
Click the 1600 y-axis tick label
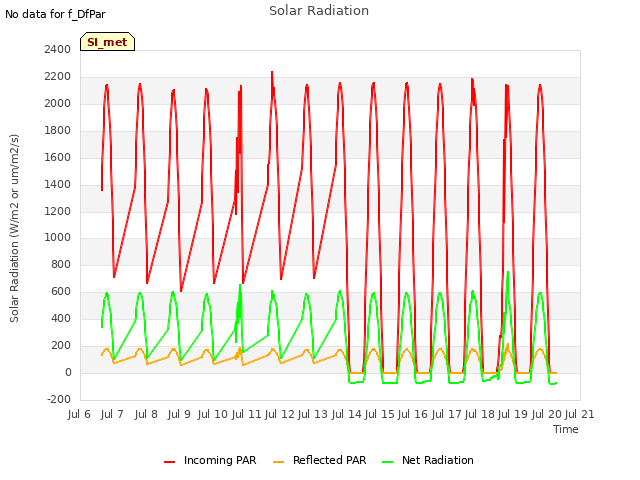[58, 157]
